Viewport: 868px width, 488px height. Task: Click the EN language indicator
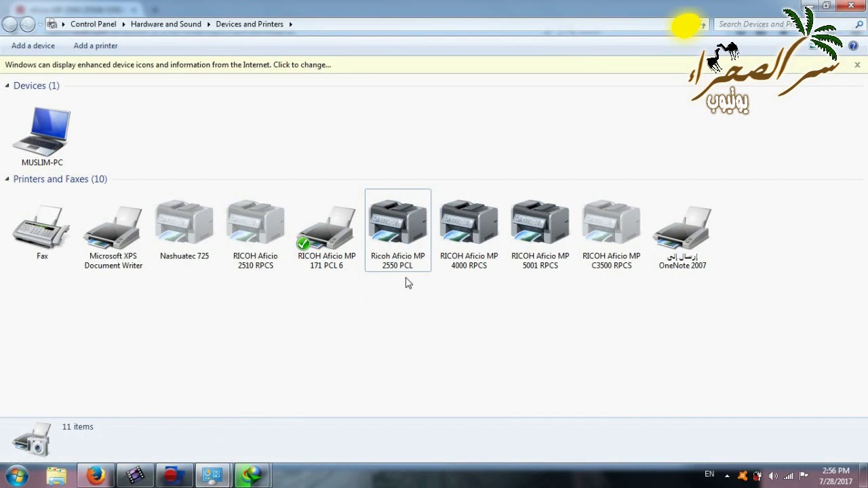tap(709, 474)
